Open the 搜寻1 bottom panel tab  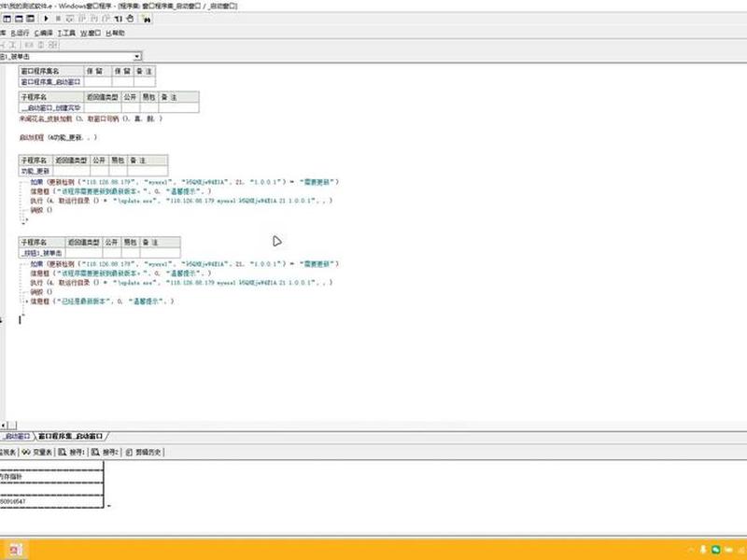(72, 452)
